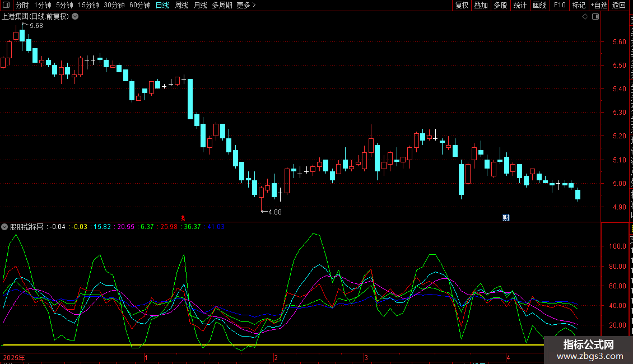Click the 5.68 high price label
633x364 pixels.
pyautogui.click(x=36, y=25)
